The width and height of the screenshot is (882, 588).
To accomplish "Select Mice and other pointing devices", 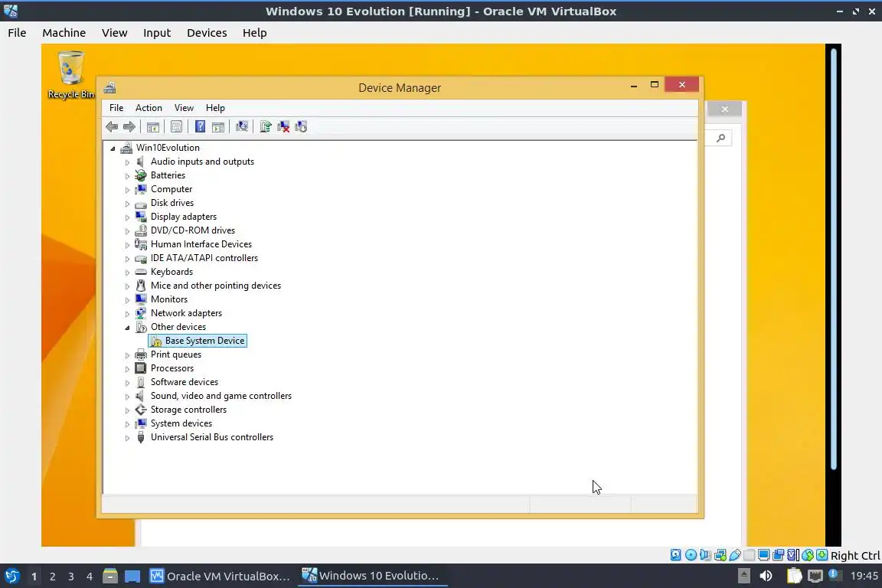I will [x=216, y=286].
